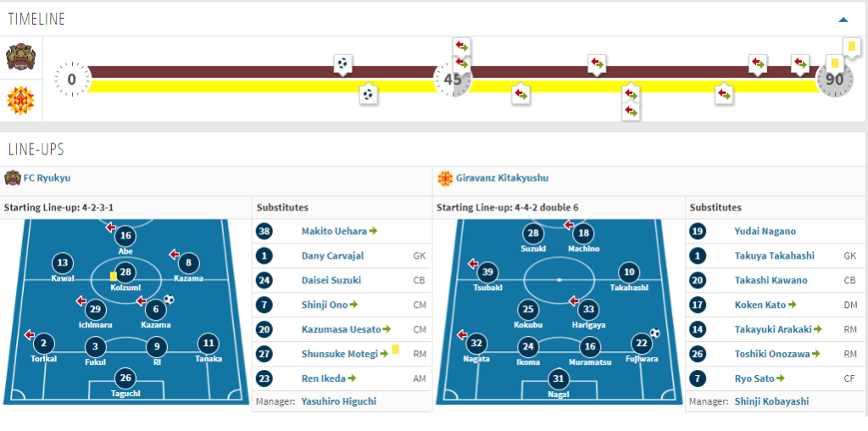
Task: Open manager Shinji Kobayashi's profile
Action: click(x=771, y=401)
